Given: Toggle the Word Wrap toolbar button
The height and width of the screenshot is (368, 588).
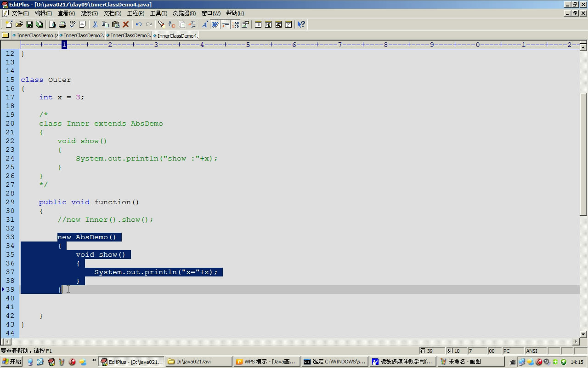Looking at the screenshot, I should tap(215, 24).
